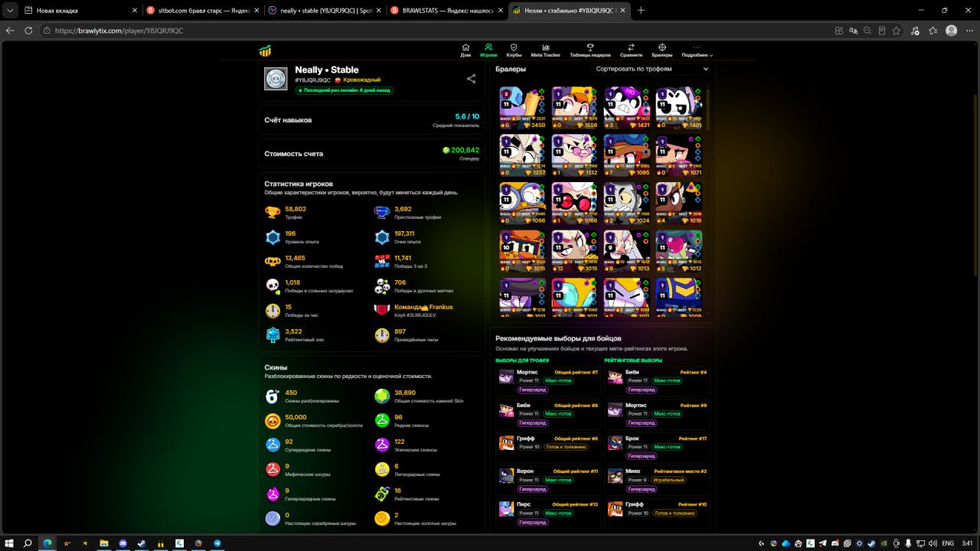Switch to the Новая вкладка browser tab

(80, 10)
